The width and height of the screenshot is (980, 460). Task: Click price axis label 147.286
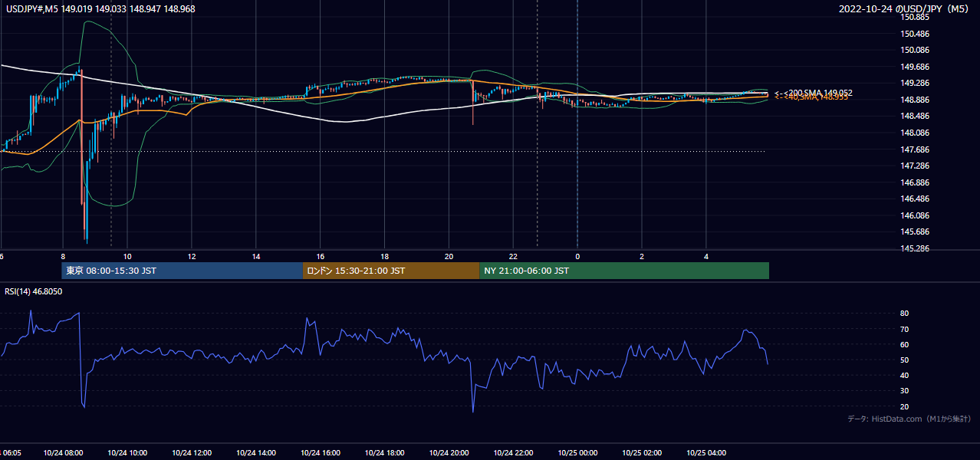[916, 166]
